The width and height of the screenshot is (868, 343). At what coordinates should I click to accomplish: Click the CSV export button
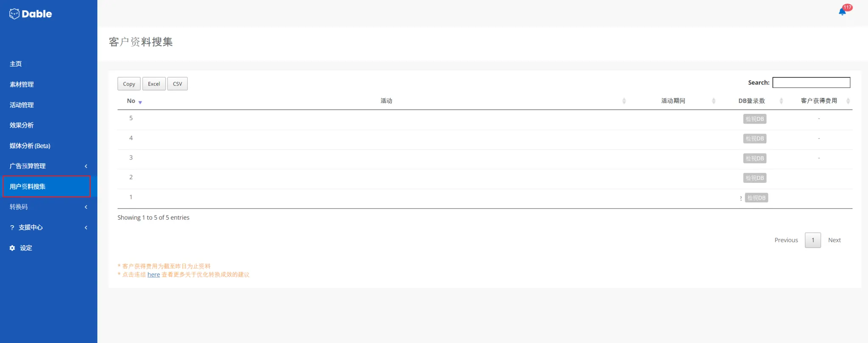point(177,84)
